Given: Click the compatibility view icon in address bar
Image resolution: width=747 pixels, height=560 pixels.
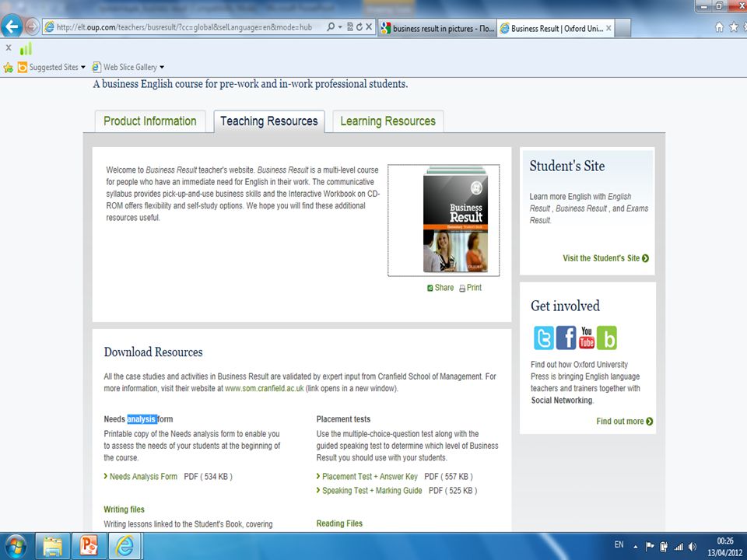Looking at the screenshot, I should tap(350, 27).
